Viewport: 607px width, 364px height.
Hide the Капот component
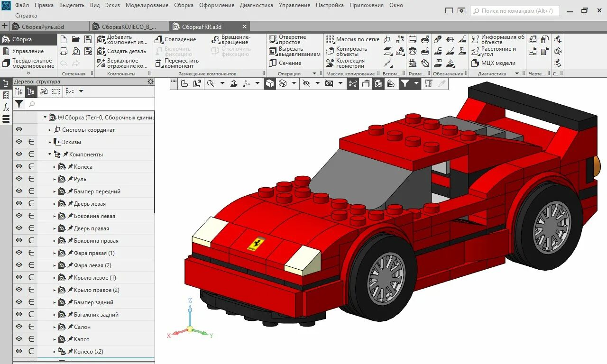[19, 339]
